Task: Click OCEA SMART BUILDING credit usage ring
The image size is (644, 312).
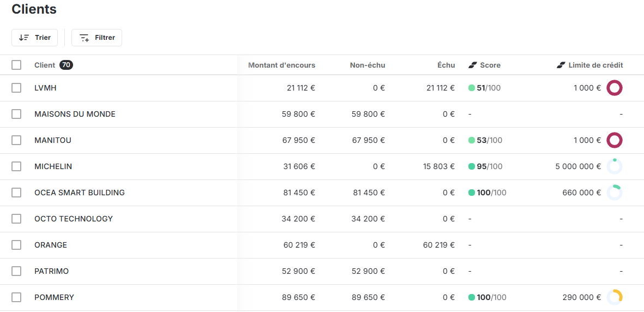Action: coord(615,193)
